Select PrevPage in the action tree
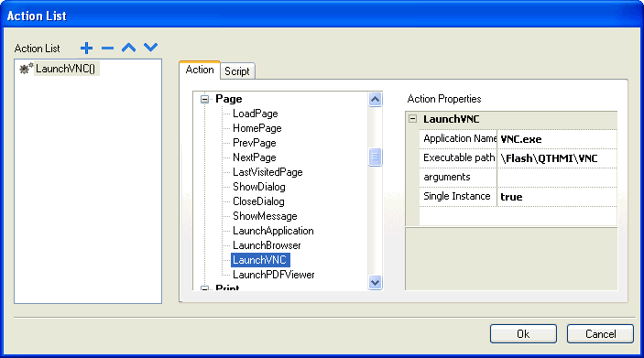This screenshot has width=644, height=358. tap(255, 143)
